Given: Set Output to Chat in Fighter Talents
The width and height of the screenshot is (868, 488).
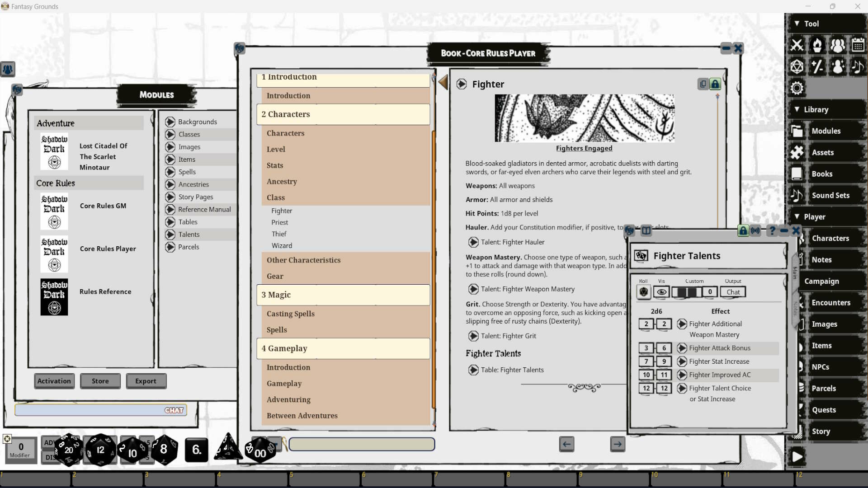Looking at the screenshot, I should 732,292.
